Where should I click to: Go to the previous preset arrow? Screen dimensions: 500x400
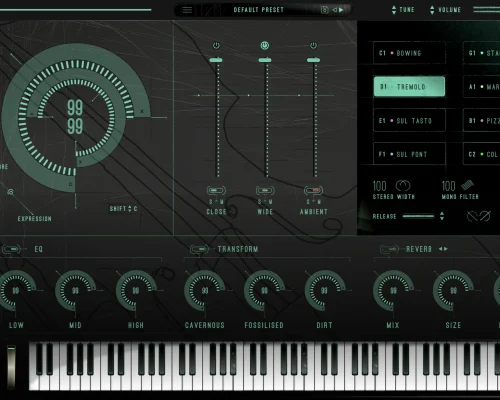(335, 10)
